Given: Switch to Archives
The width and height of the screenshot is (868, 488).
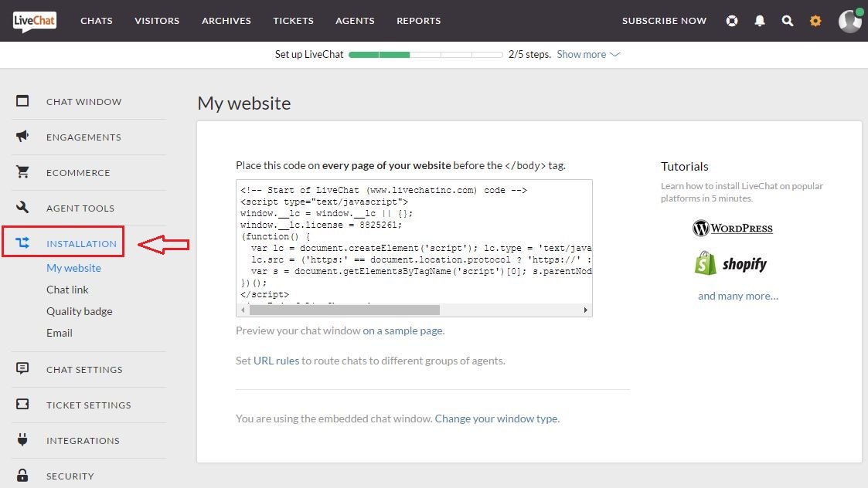Looking at the screenshot, I should (226, 21).
